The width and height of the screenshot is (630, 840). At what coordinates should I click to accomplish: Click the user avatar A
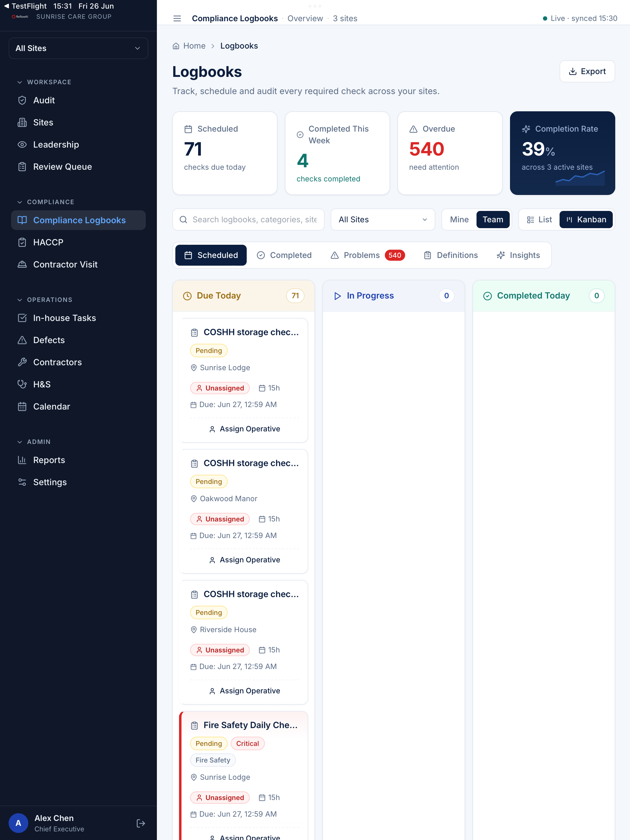click(18, 823)
